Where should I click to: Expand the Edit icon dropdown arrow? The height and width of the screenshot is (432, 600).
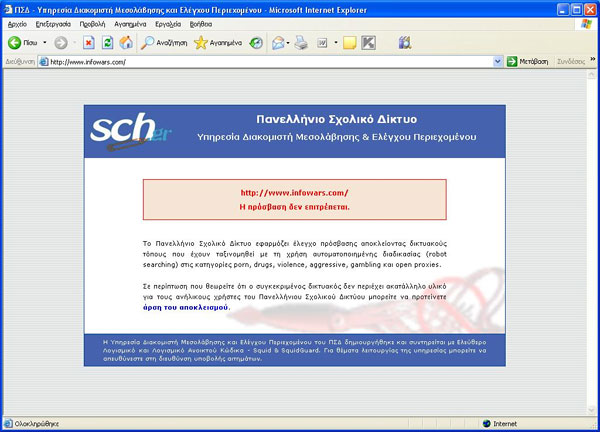tap(336, 42)
